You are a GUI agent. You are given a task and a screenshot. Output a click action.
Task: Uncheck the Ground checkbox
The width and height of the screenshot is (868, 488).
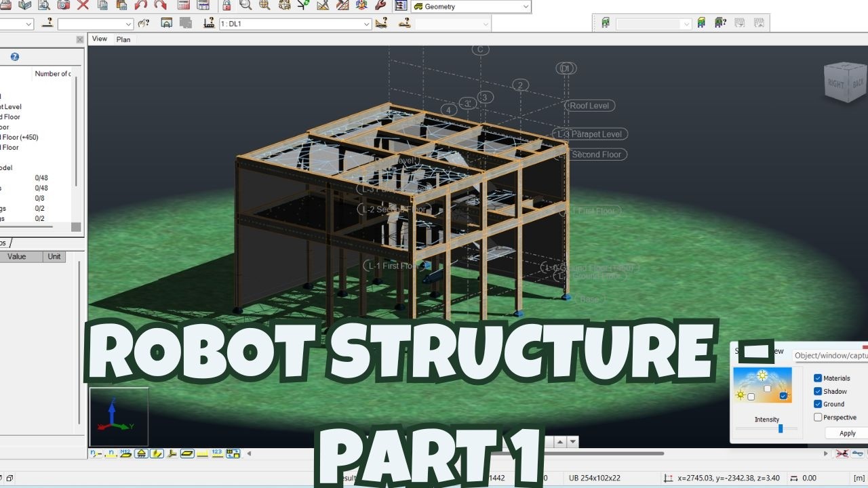tap(818, 404)
